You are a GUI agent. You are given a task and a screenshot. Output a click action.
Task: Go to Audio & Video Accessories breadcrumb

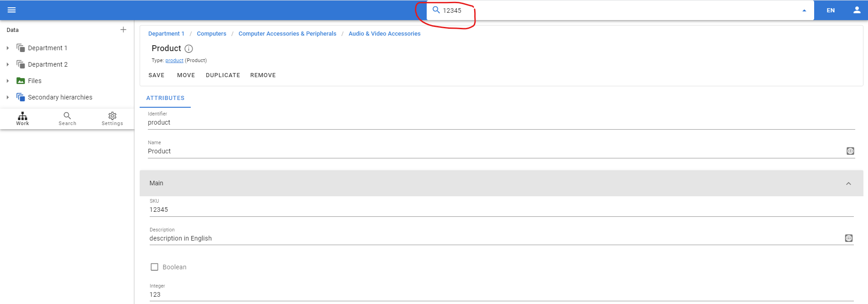384,34
